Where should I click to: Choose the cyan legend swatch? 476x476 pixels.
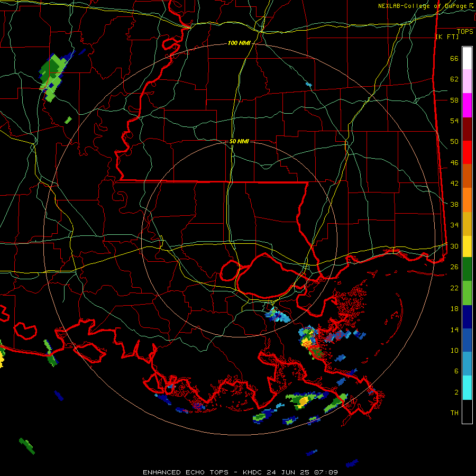[x=467, y=388]
